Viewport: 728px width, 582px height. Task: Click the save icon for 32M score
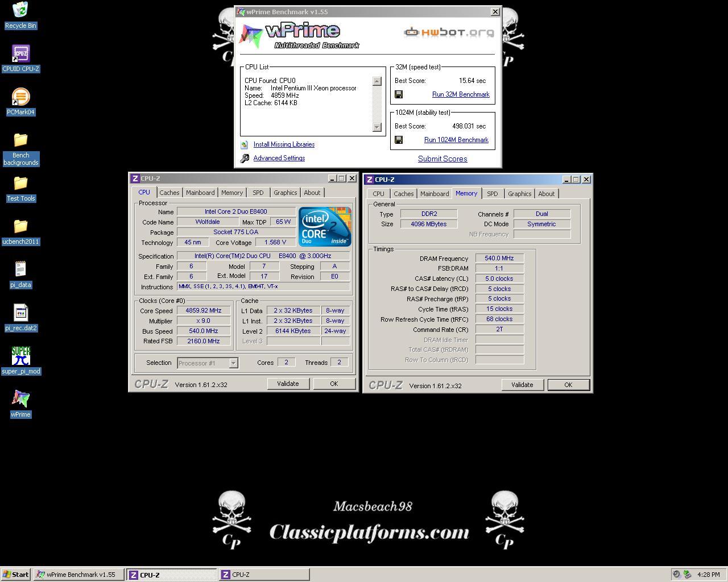point(399,94)
